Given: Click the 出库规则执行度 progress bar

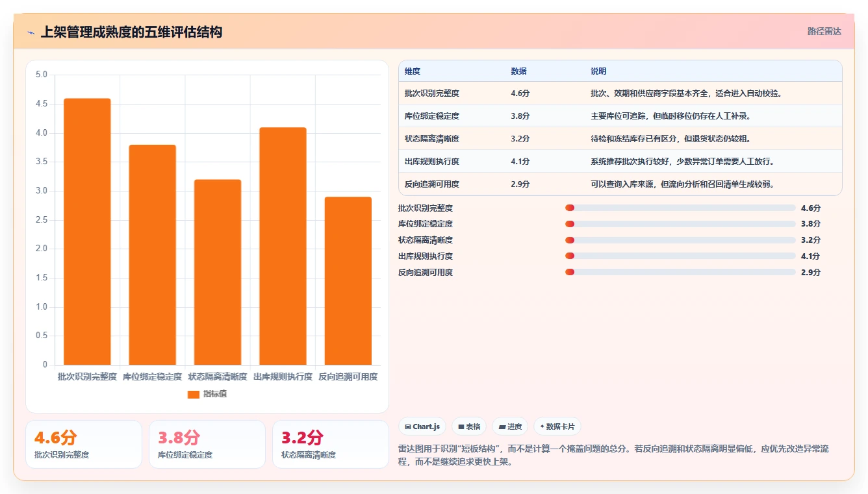Looking at the screenshot, I should pyautogui.click(x=680, y=256).
